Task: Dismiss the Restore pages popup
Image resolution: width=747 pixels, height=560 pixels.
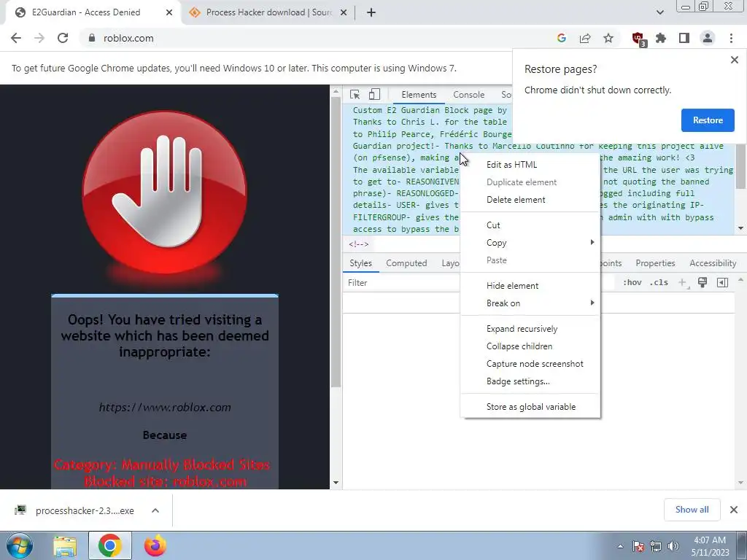Action: click(734, 60)
